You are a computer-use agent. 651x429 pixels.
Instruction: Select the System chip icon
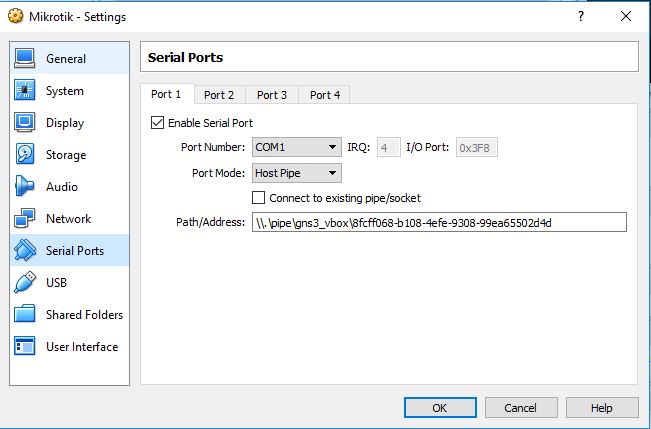pyautogui.click(x=24, y=90)
